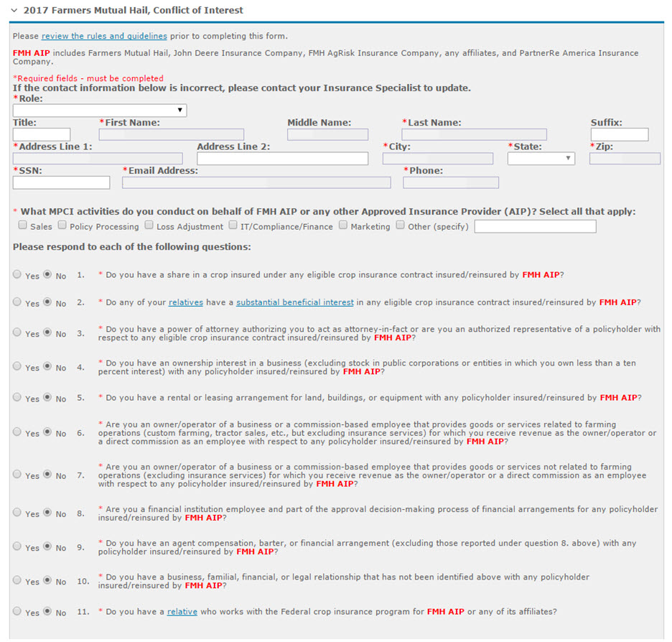Open the Role dropdown
The width and height of the screenshot is (672, 642).
click(100, 111)
